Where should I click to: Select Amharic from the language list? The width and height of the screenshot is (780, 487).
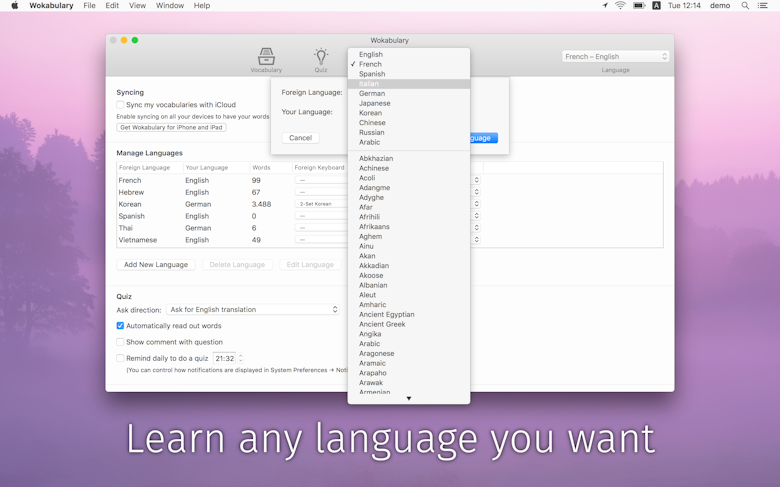[409, 304]
